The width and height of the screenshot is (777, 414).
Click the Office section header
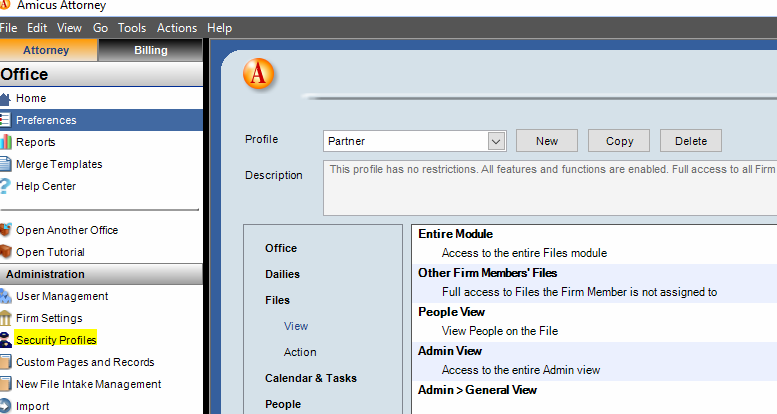[101, 74]
